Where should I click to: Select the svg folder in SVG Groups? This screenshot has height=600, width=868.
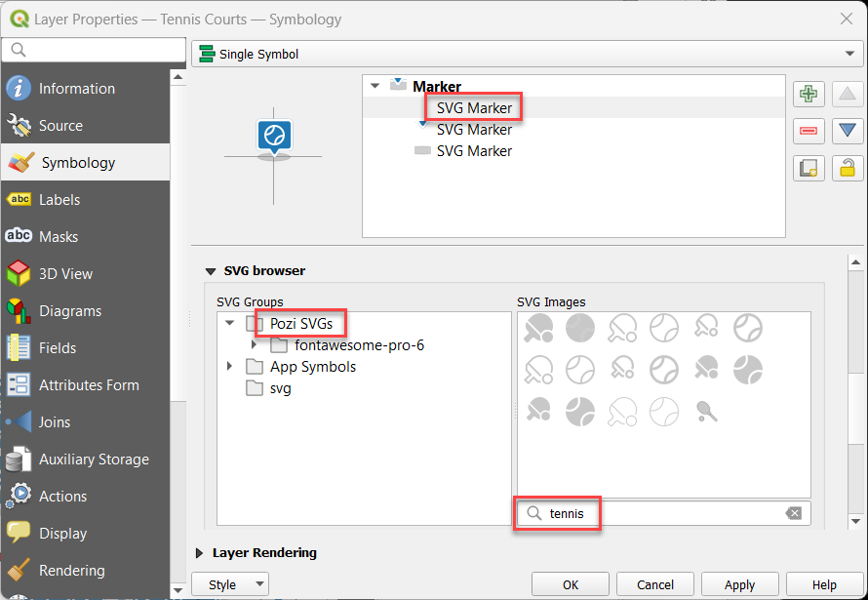(x=280, y=388)
